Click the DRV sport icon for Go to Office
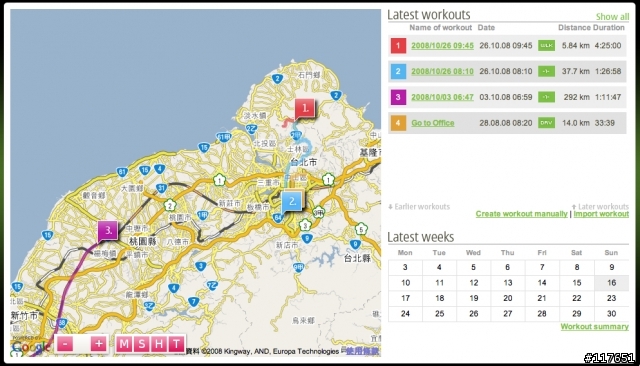Screen dimensions: 640x366 point(546,123)
